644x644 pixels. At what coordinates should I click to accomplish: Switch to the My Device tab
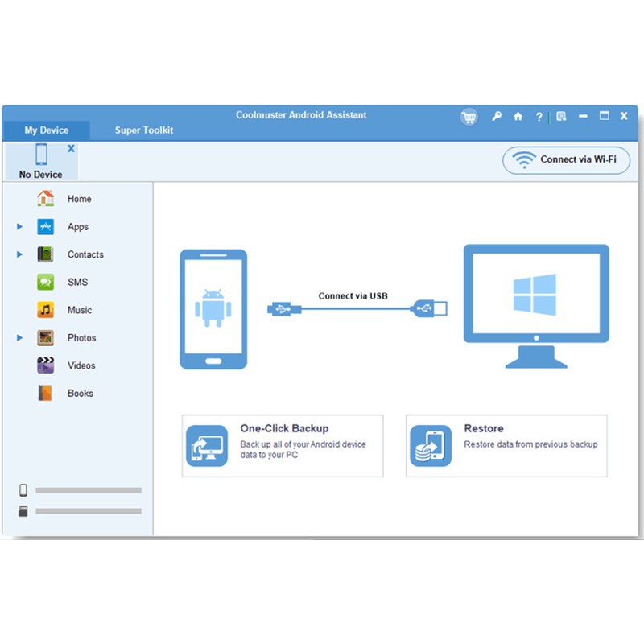47,130
